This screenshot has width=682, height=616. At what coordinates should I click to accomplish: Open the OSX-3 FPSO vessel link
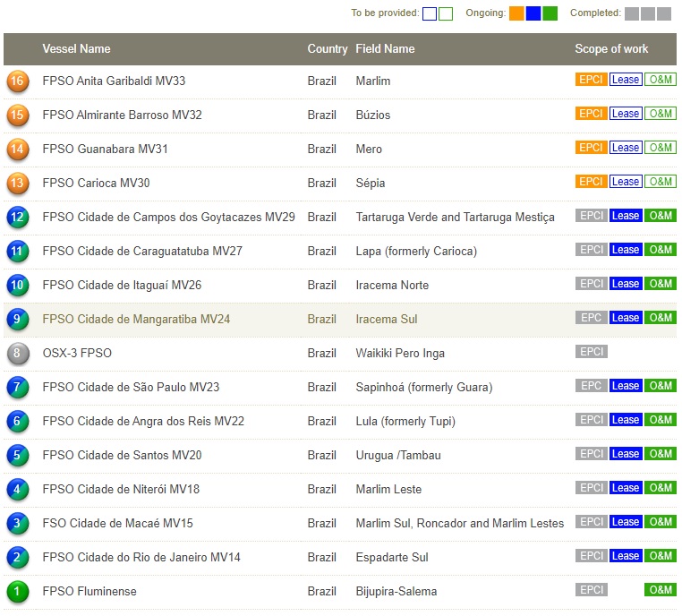point(77,354)
